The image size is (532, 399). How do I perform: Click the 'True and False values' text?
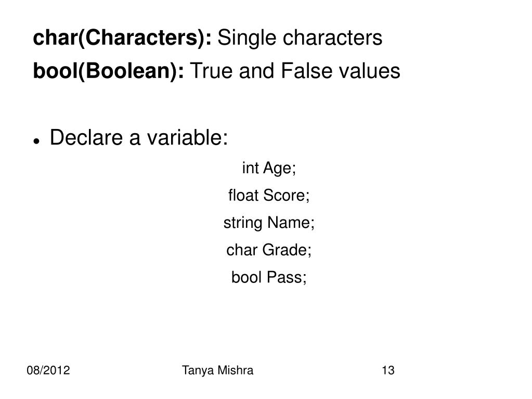coord(295,71)
